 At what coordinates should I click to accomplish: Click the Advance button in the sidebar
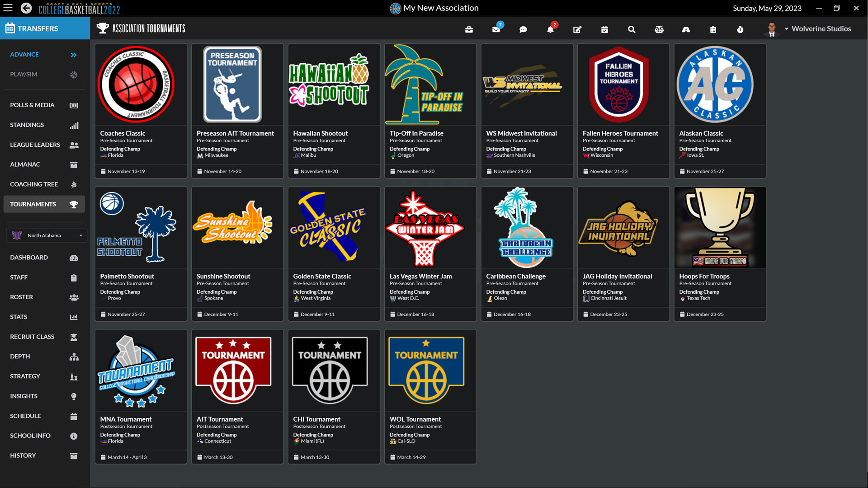click(x=24, y=54)
